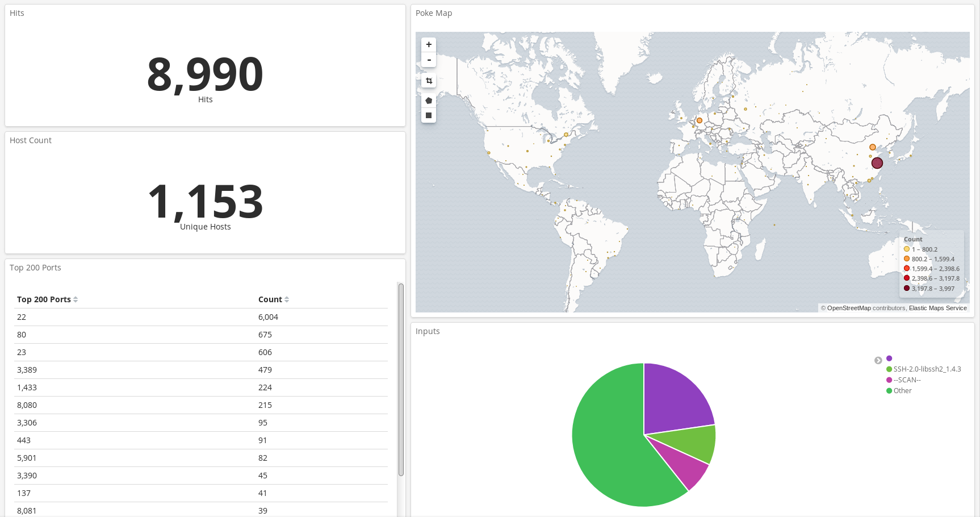Viewport: 980px width, 517px height.
Task: Select the draw polygon map tool
Action: point(429,101)
